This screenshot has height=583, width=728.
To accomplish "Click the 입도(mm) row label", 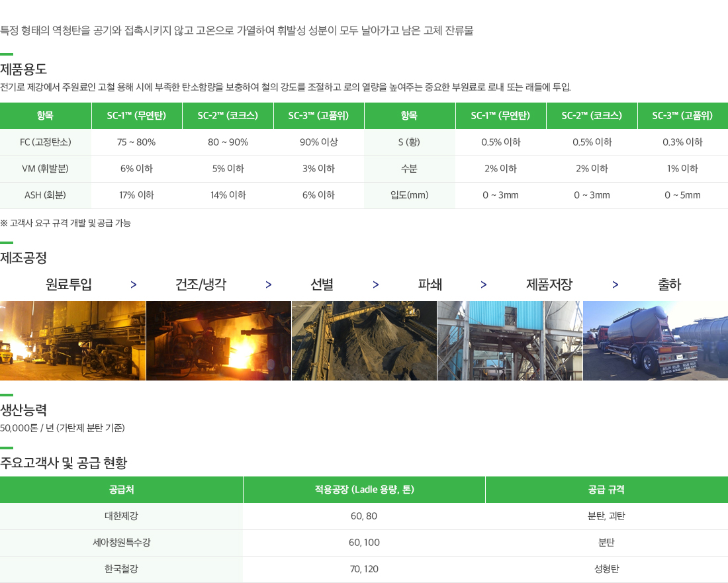I will (409, 195).
